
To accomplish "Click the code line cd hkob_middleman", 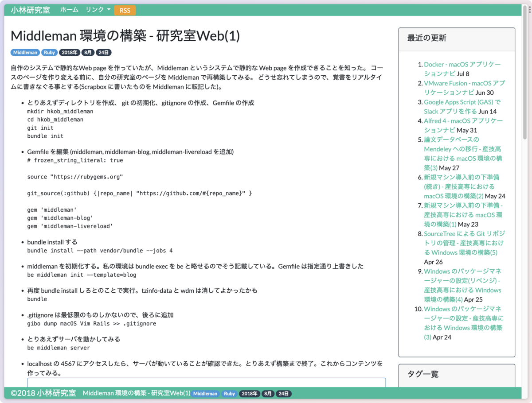I will tap(55, 120).
